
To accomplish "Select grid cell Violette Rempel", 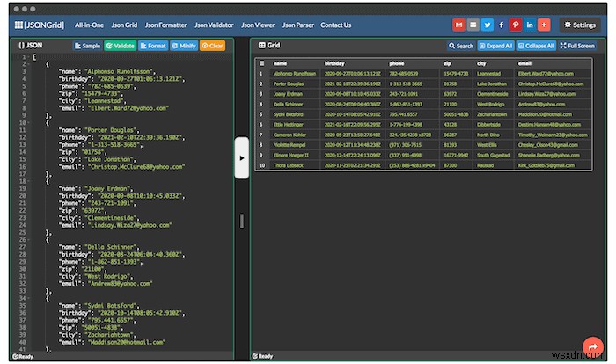I will 295,145.
